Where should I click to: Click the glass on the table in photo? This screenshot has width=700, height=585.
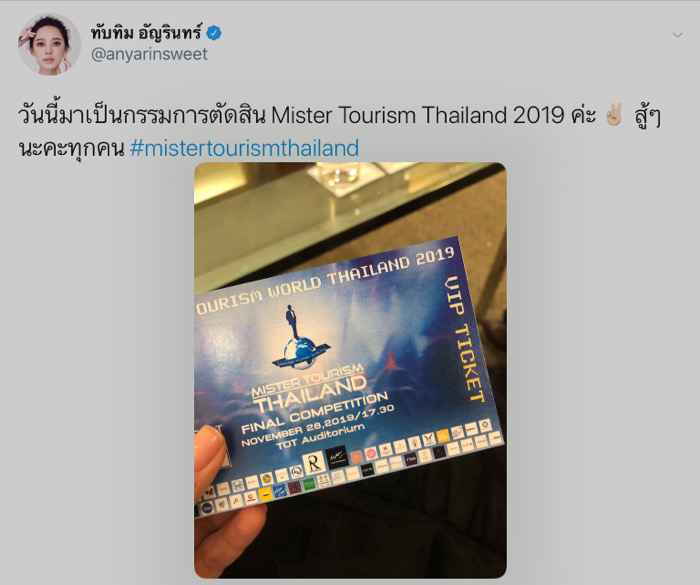(343, 176)
